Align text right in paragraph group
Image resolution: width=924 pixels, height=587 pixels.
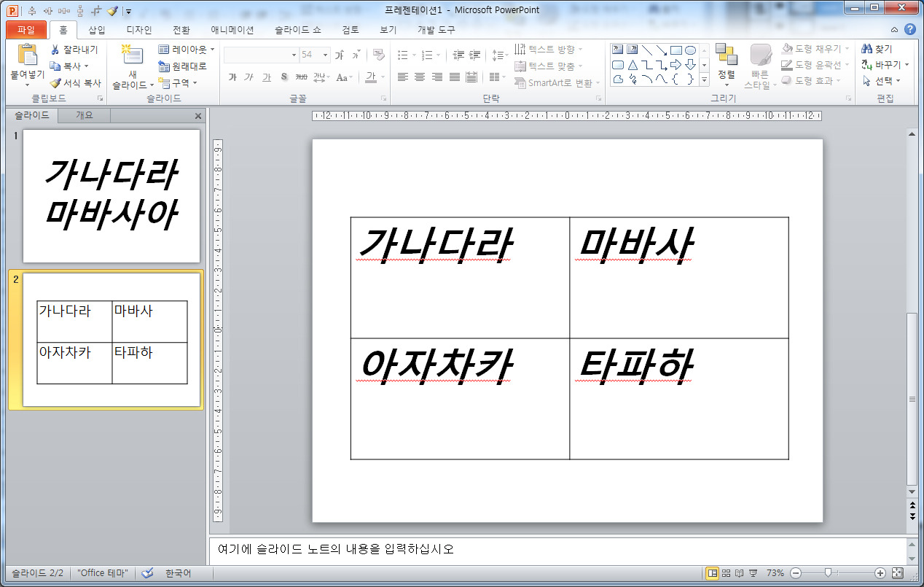click(x=437, y=77)
